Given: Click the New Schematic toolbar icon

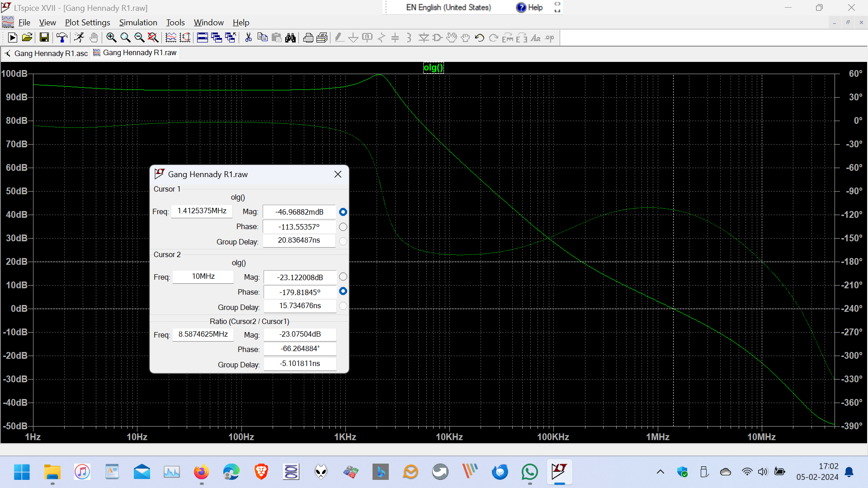Looking at the screenshot, I should pyautogui.click(x=13, y=38).
